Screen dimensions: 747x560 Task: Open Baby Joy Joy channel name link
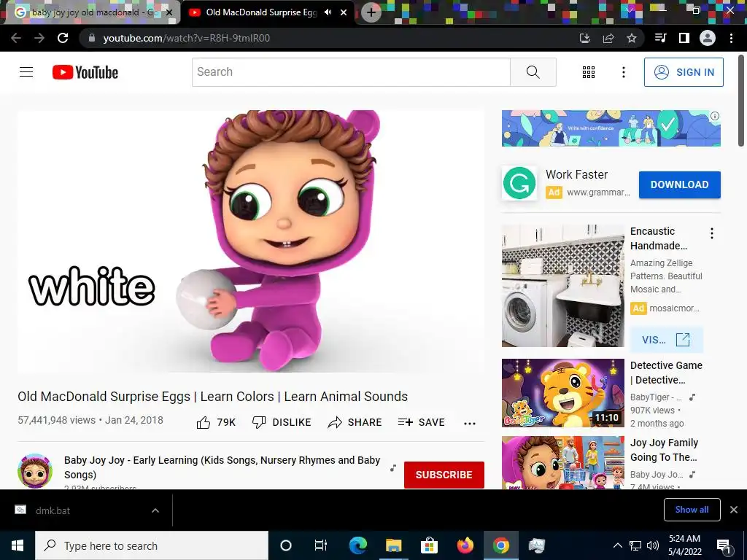[222, 467]
